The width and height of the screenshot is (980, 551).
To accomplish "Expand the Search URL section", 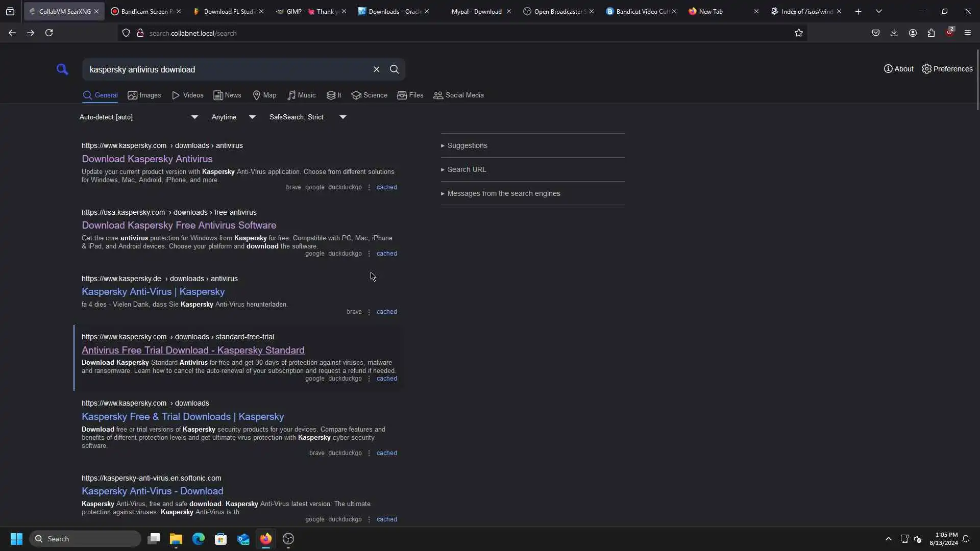I will tap(466, 169).
